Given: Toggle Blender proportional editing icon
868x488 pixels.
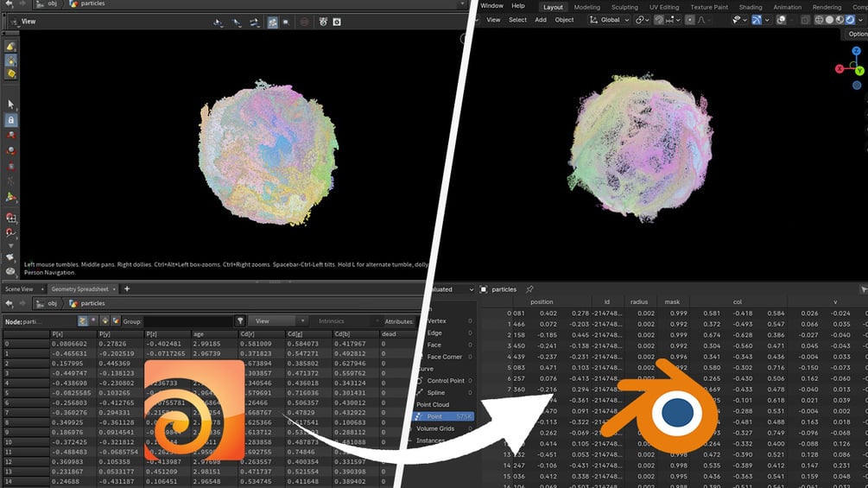Looking at the screenshot, I should (690, 20).
